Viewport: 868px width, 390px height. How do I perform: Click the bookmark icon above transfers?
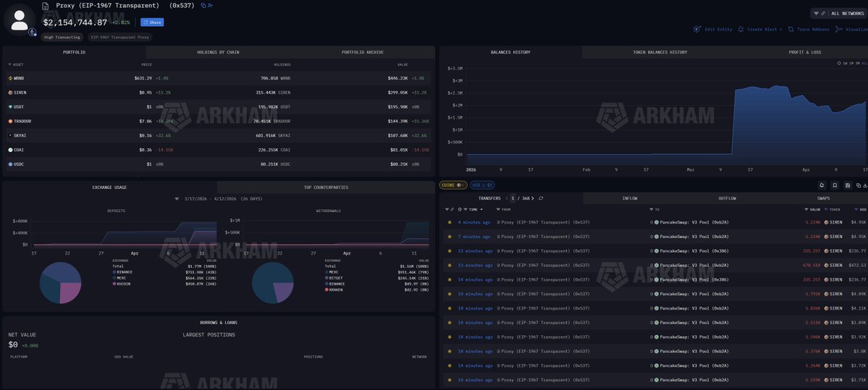[835, 185]
